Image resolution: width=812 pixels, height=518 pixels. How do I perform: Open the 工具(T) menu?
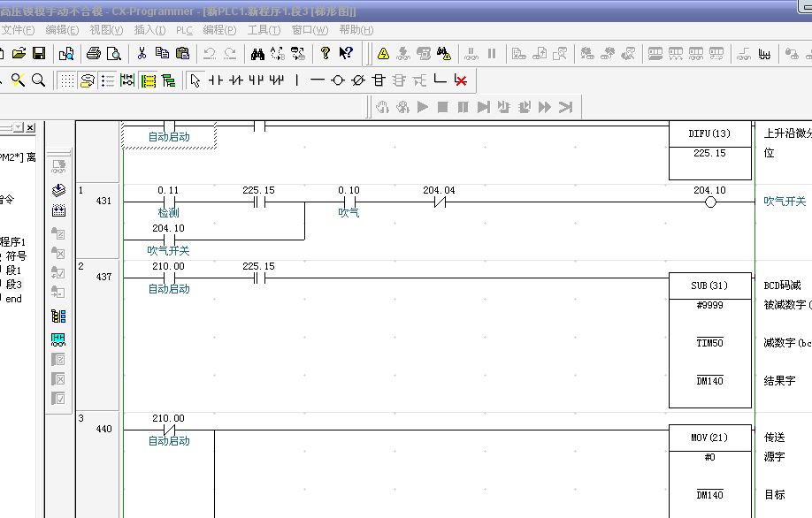coord(264,30)
